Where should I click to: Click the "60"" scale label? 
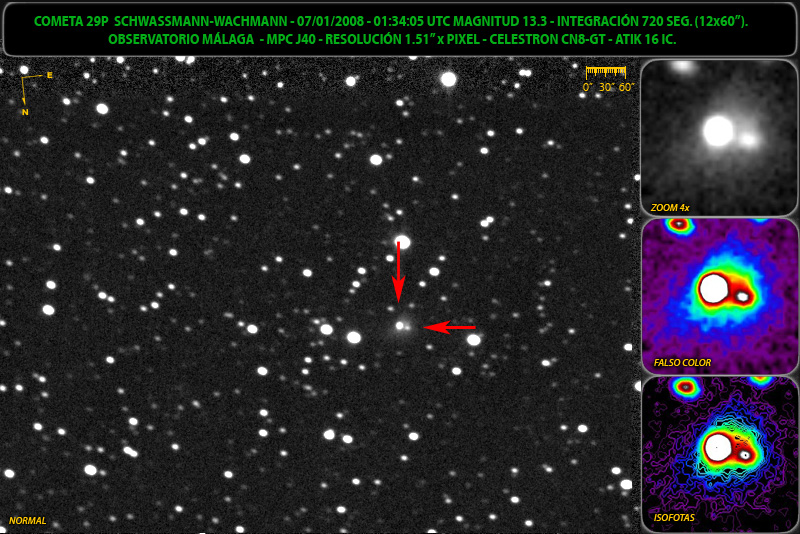coord(626,87)
